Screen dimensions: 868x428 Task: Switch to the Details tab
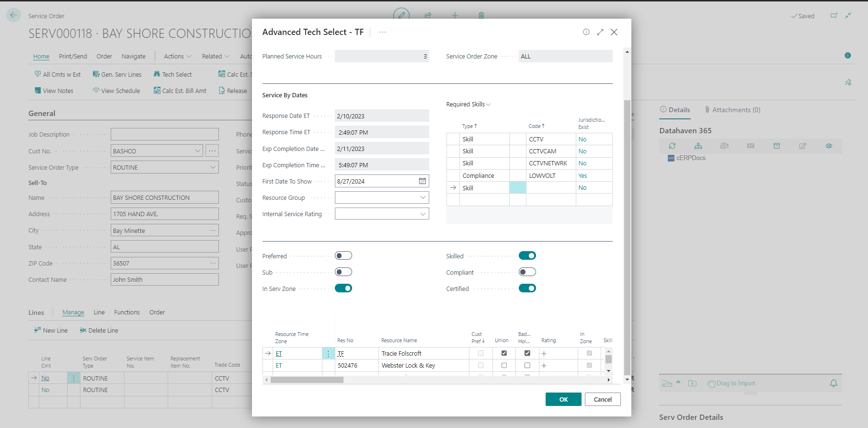pos(675,110)
